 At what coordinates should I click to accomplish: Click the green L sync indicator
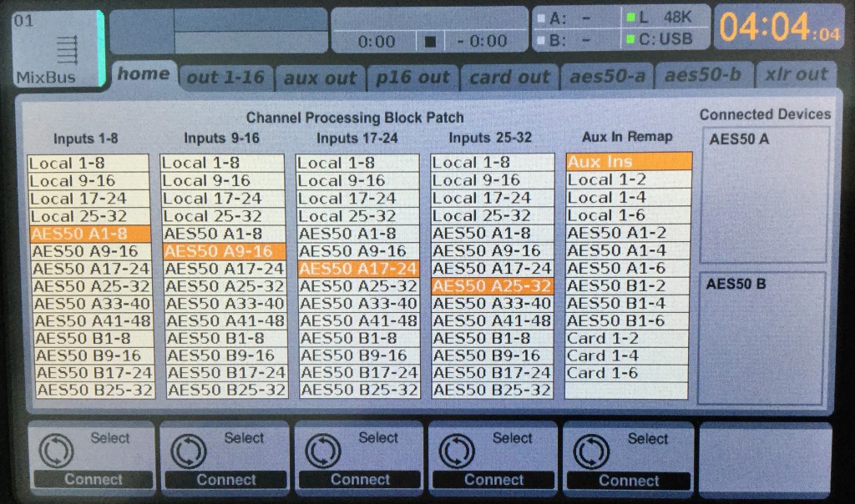click(x=630, y=18)
